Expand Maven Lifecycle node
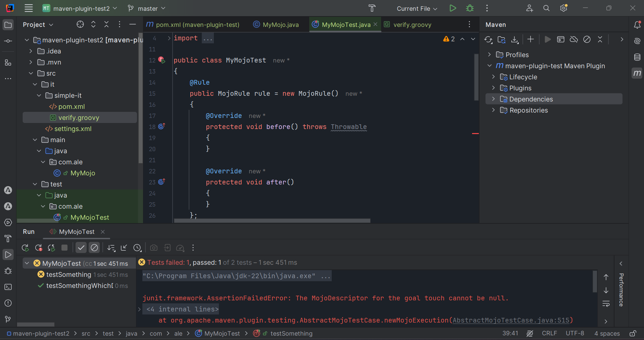644x340 pixels. (x=493, y=77)
